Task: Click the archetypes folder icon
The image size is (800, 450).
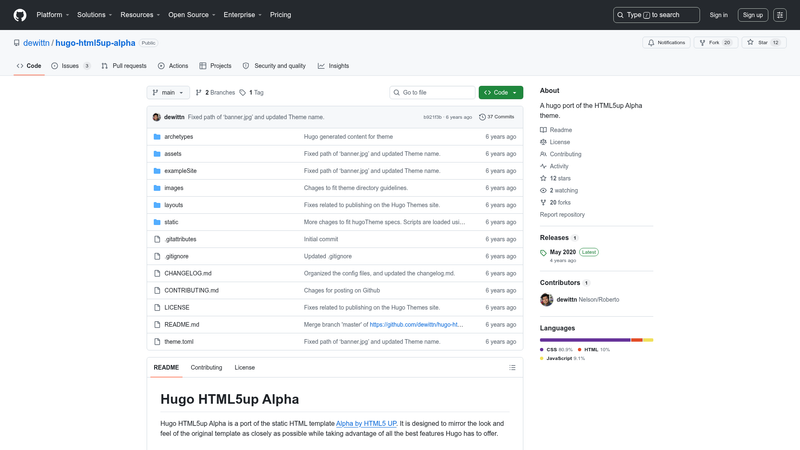Action: 157,137
